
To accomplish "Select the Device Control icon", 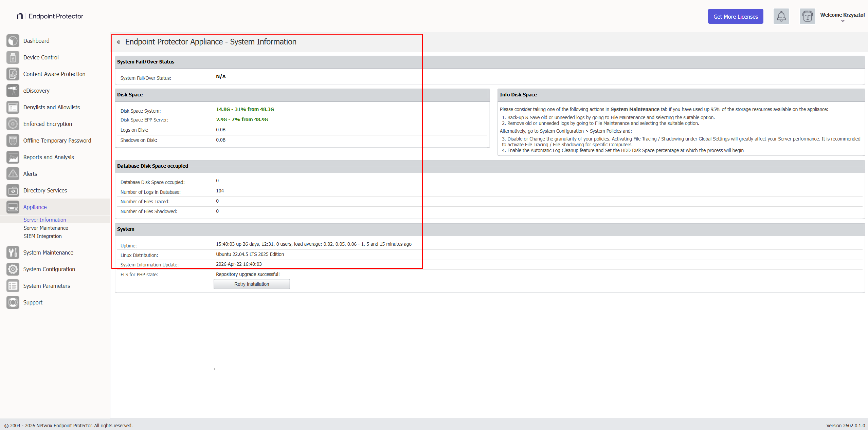I will click(13, 57).
